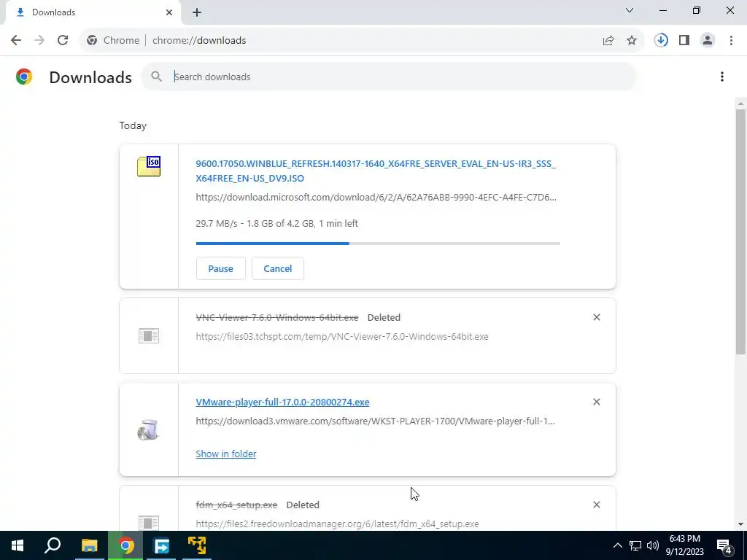Open File Explorer from the taskbar
This screenshot has width=747, height=560.
pos(89,545)
